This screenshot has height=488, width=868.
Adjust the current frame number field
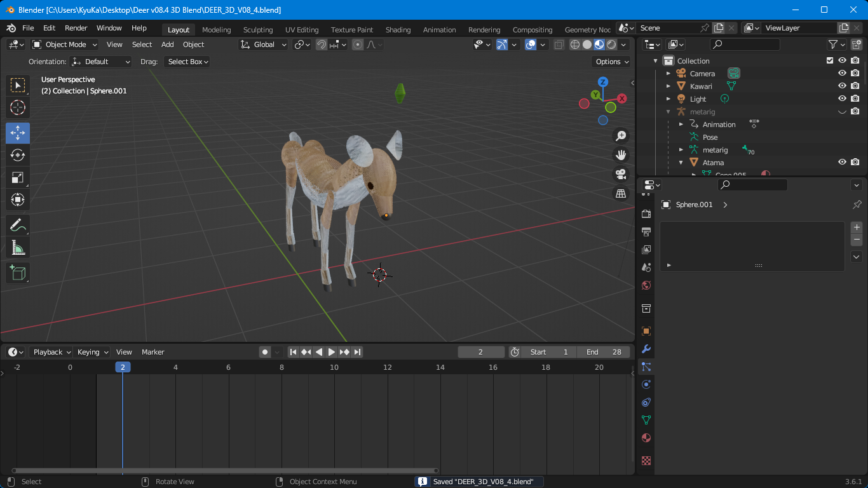[481, 351]
